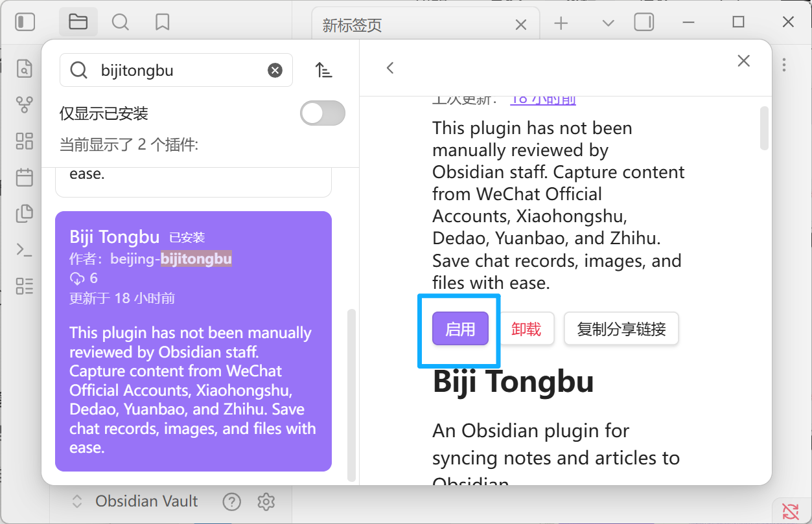Open the three-dot more options menu
Screen dimensions: 812x524
coord(784,65)
